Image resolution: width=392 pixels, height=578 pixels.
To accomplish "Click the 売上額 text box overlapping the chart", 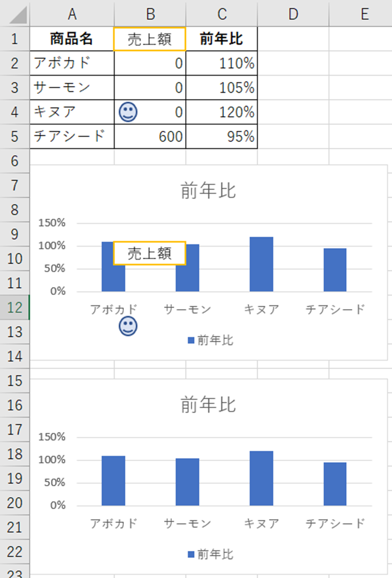I will [149, 253].
